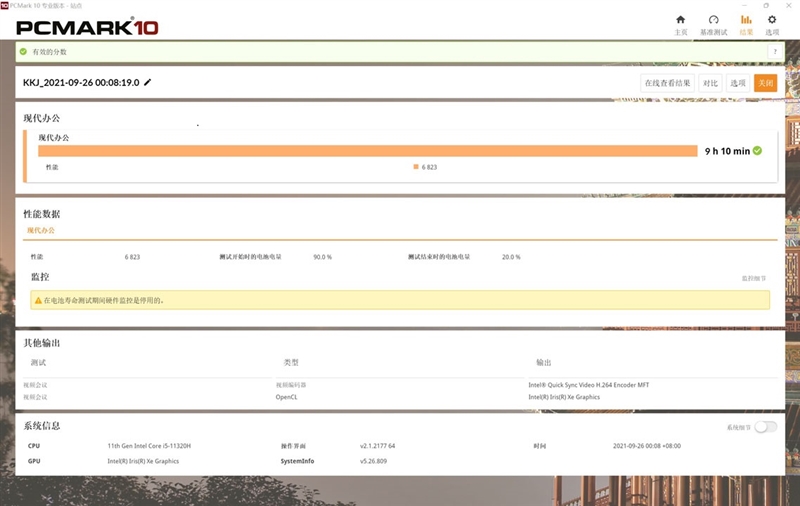The height and width of the screenshot is (506, 800).
Task: Click the 监控 section heading
Action: click(x=40, y=277)
